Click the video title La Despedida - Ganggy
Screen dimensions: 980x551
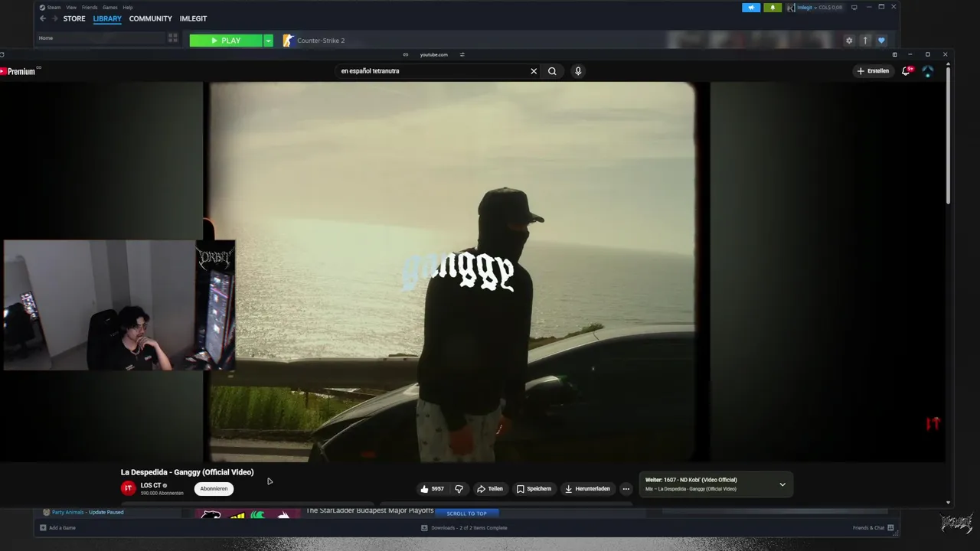pos(188,472)
